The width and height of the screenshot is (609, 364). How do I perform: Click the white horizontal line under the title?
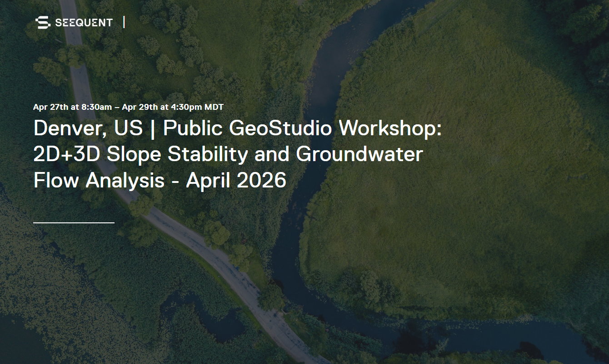74,223
